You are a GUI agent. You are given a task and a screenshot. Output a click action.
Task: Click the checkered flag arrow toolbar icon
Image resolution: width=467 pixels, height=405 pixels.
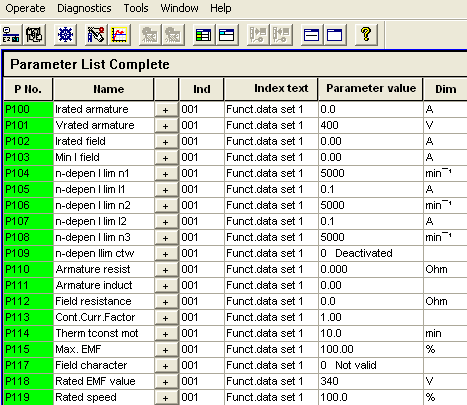click(x=96, y=35)
